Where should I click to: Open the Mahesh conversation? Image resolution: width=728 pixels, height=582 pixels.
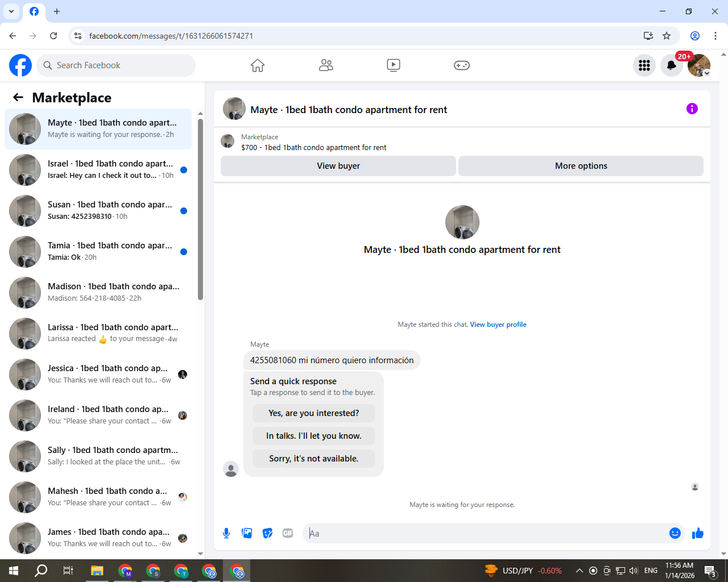(x=98, y=497)
